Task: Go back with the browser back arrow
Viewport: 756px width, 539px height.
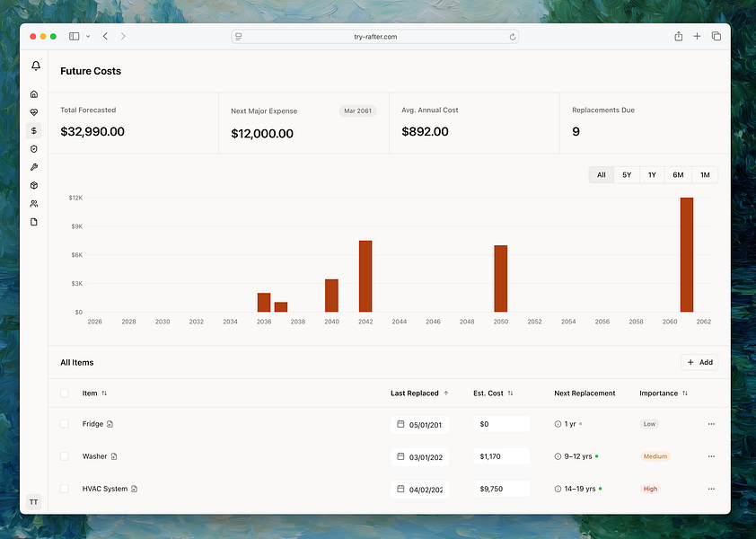Action: (105, 36)
